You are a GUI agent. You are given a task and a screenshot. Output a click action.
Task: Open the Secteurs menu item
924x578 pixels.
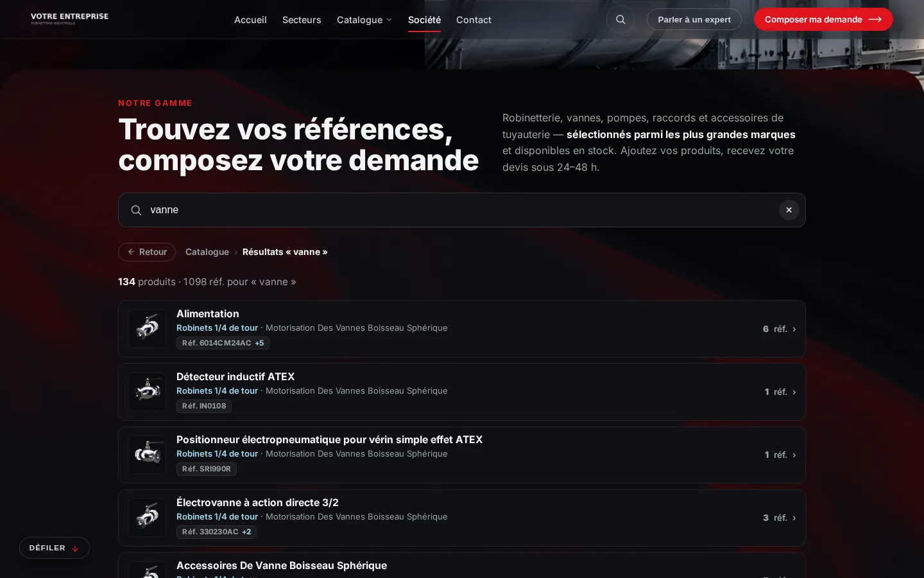[x=302, y=20]
